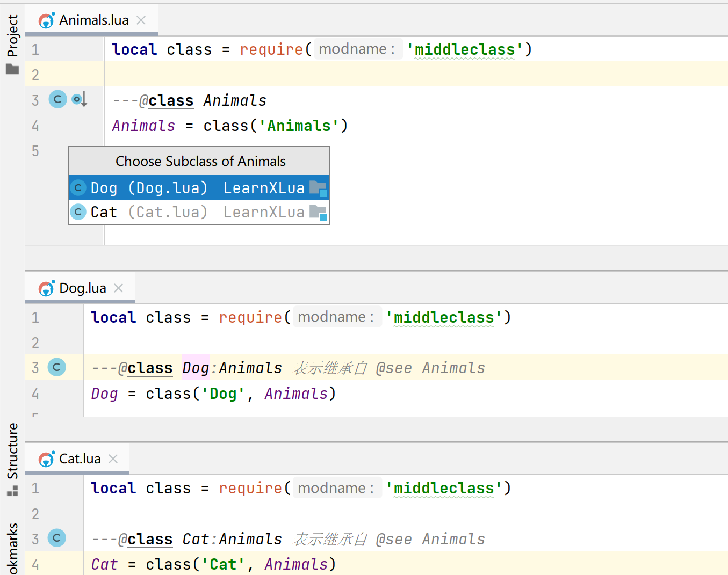
Task: Open the Project tool window
Action: click(x=12, y=35)
